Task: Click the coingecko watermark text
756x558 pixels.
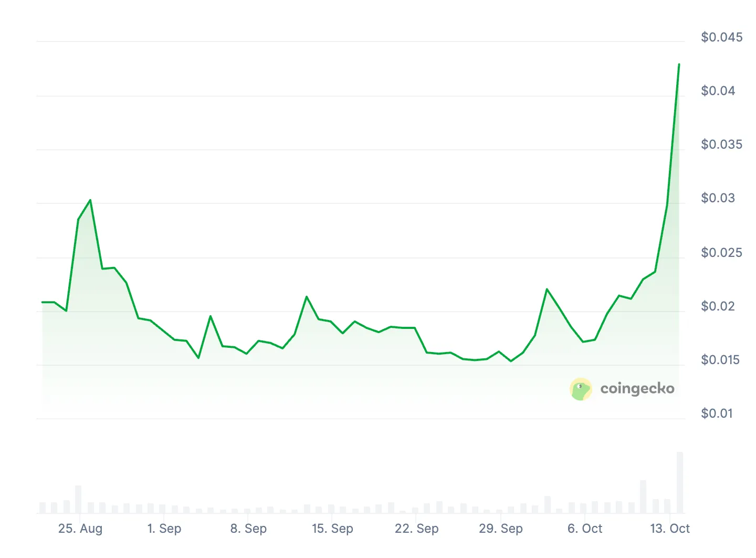Action: coord(637,389)
